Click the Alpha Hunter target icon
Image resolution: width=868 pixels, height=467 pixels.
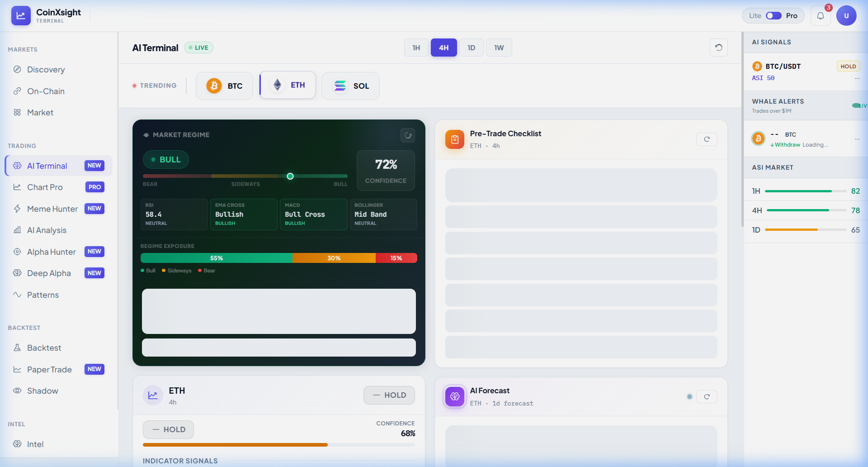(x=17, y=252)
